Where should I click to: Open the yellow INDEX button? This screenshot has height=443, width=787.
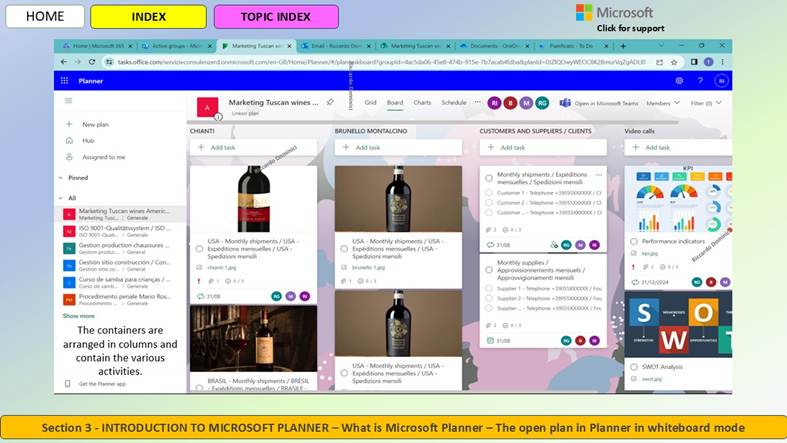149,17
